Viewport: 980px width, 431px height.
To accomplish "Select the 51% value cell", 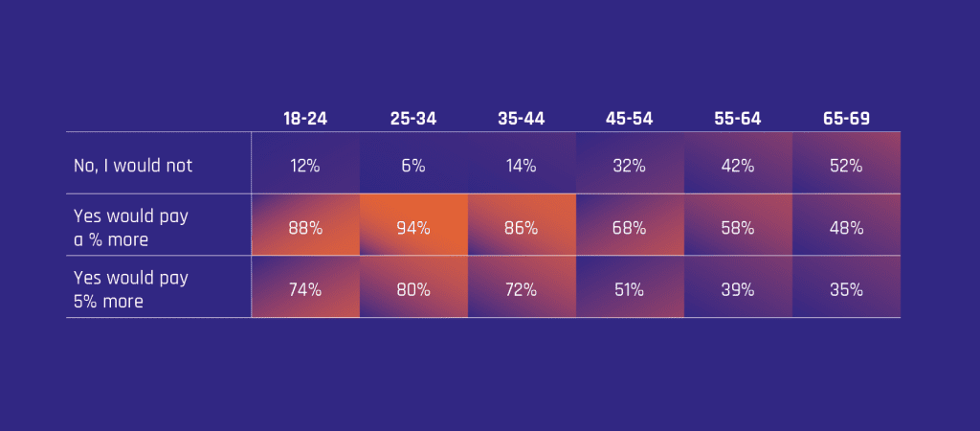I will point(630,289).
